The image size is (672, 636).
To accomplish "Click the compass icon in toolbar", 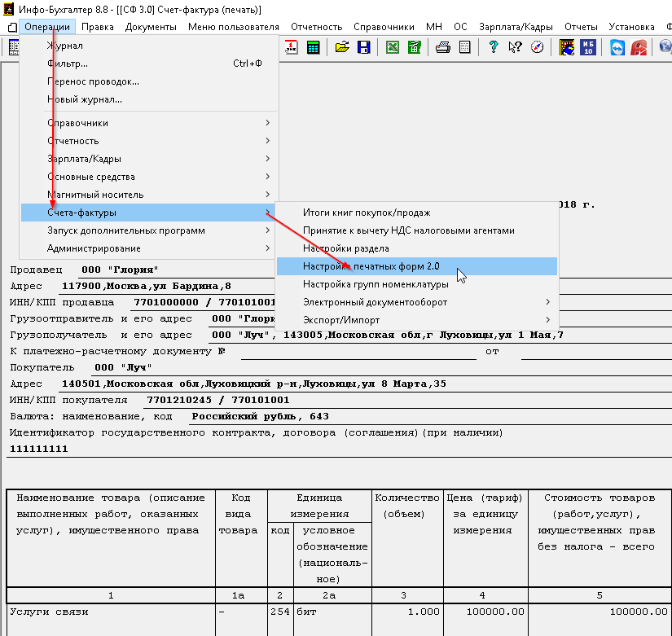I will coord(537,47).
